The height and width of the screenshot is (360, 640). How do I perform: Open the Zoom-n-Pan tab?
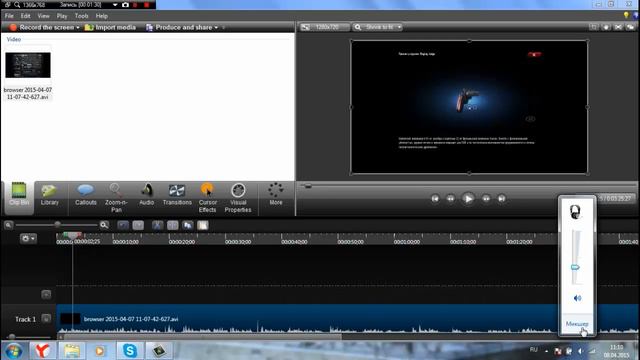click(116, 198)
